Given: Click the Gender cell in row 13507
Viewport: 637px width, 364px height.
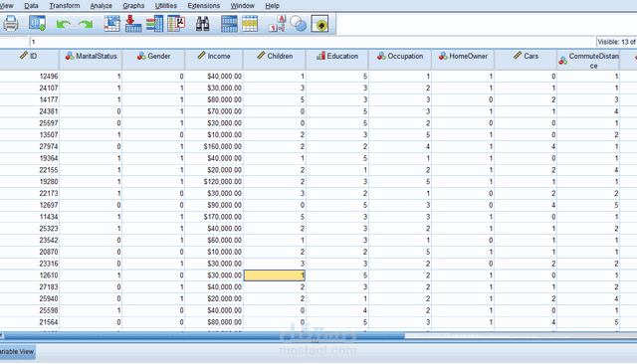Looking at the screenshot, I should coord(153,134).
